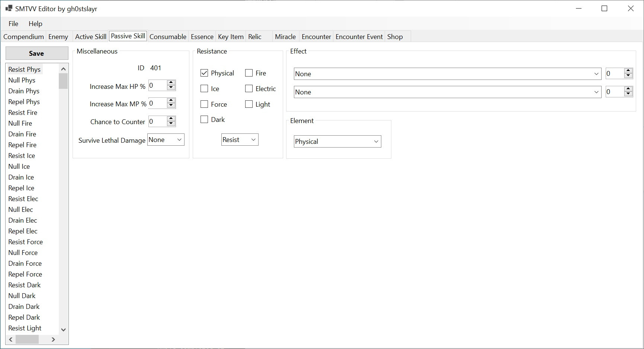Select Drain Ice in the skill list
Viewport: 644px width, 349px height.
click(x=21, y=177)
